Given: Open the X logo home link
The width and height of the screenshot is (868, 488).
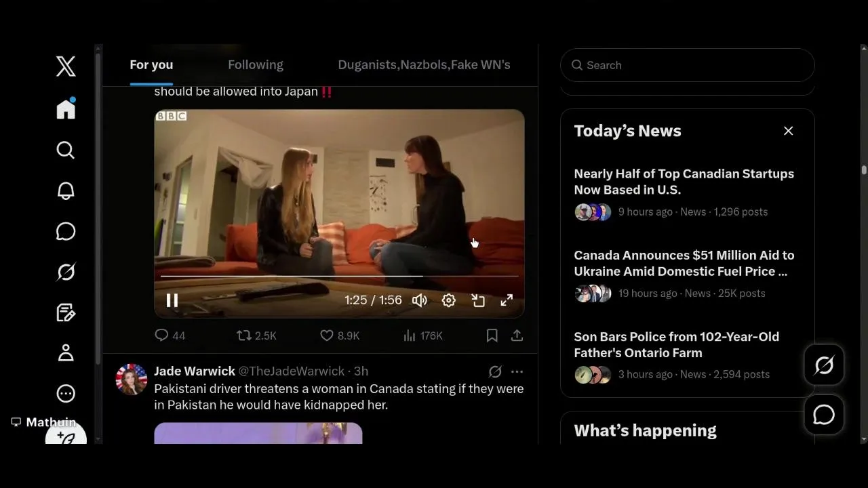Looking at the screenshot, I should pos(66,66).
